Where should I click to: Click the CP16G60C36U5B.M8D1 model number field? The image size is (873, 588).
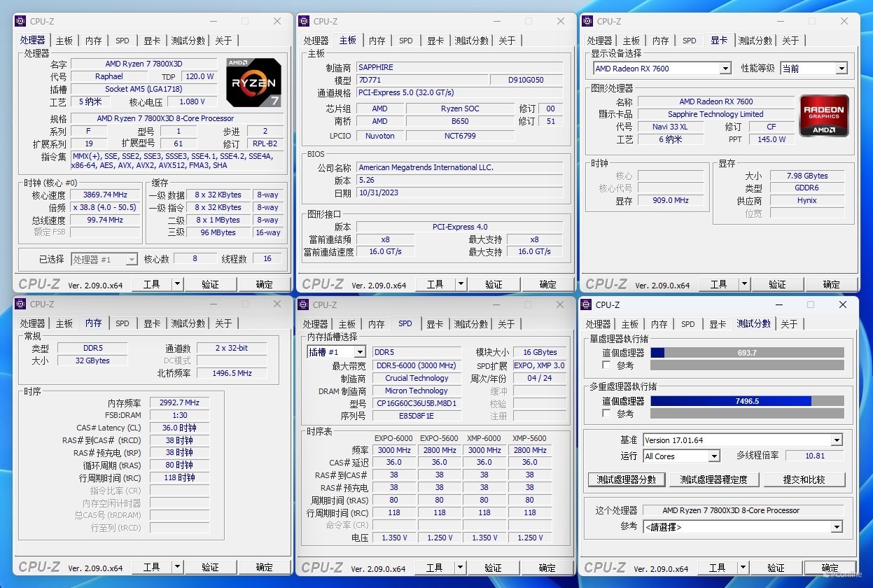[x=417, y=403]
